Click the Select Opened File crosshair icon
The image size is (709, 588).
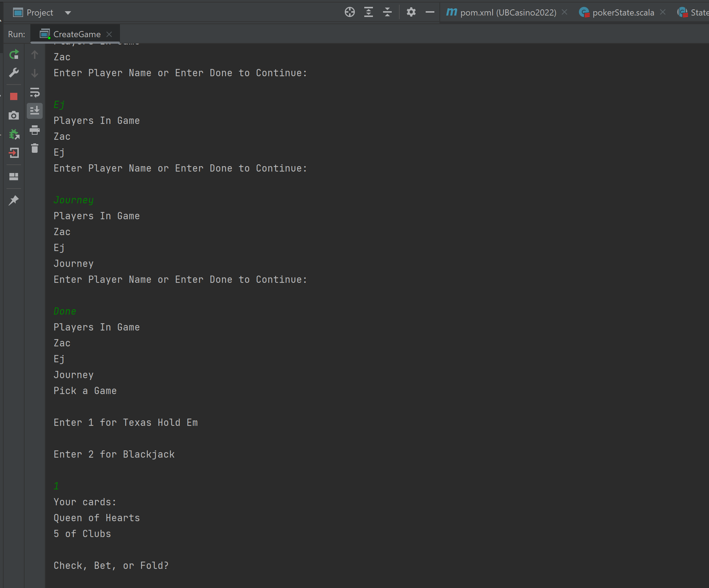click(x=349, y=12)
